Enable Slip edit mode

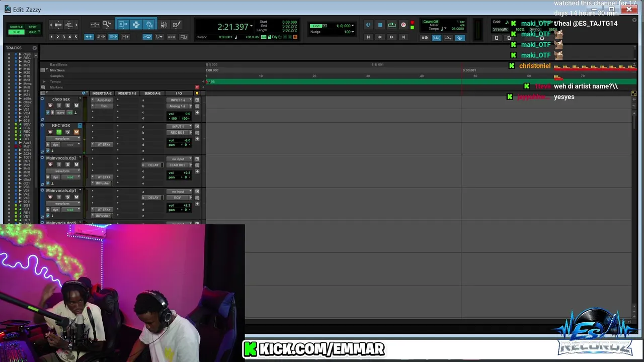coord(17,32)
